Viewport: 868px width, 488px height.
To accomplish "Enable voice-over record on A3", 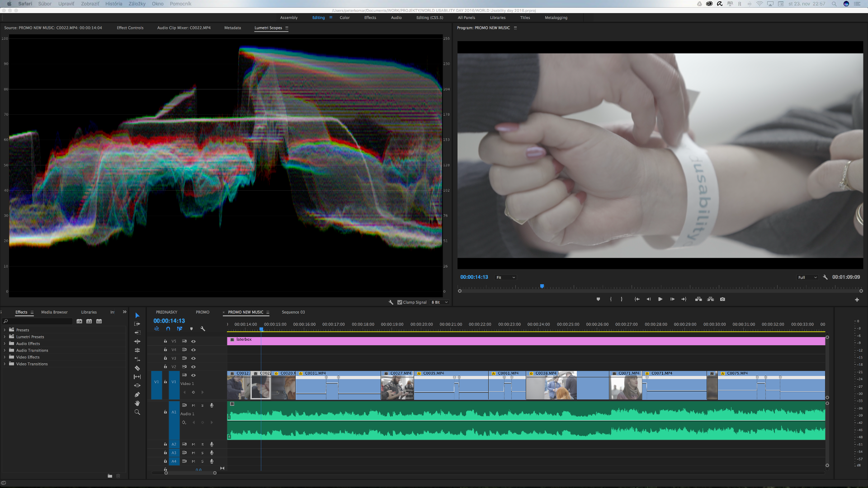I will 212,453.
